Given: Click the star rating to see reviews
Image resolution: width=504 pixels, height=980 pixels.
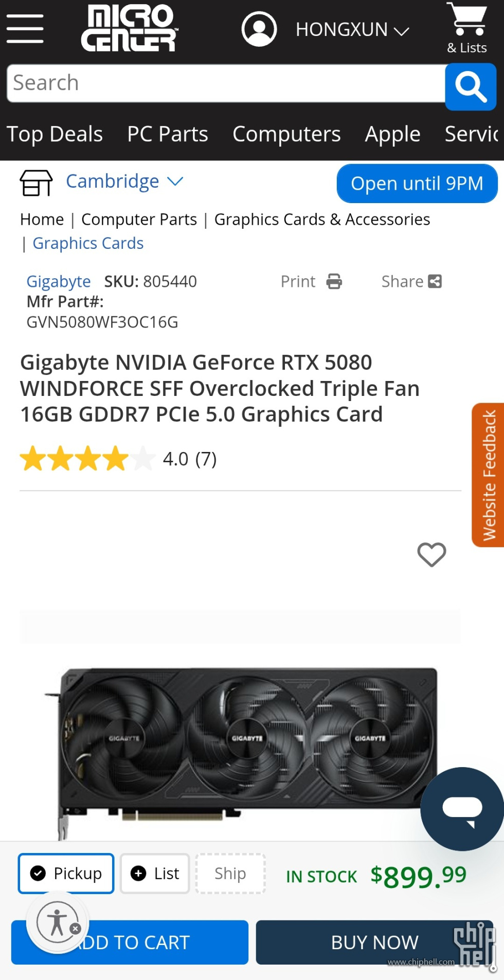Looking at the screenshot, I should click(x=87, y=459).
